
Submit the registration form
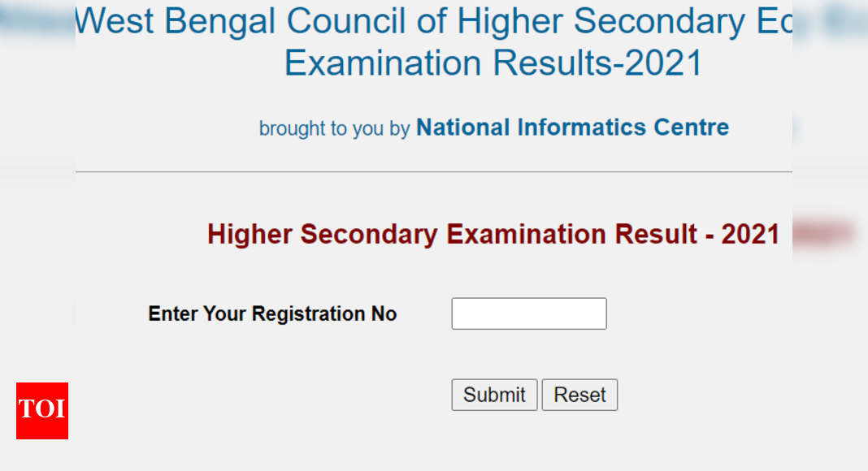click(x=493, y=395)
